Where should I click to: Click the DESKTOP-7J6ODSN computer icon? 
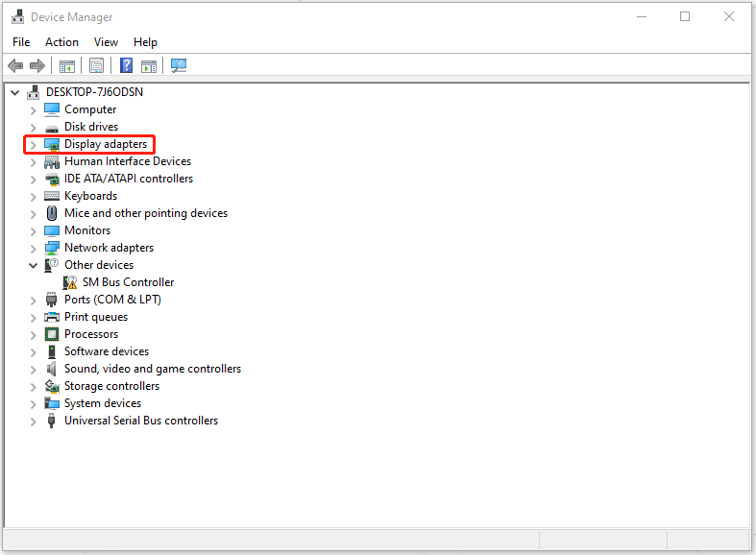pos(34,92)
